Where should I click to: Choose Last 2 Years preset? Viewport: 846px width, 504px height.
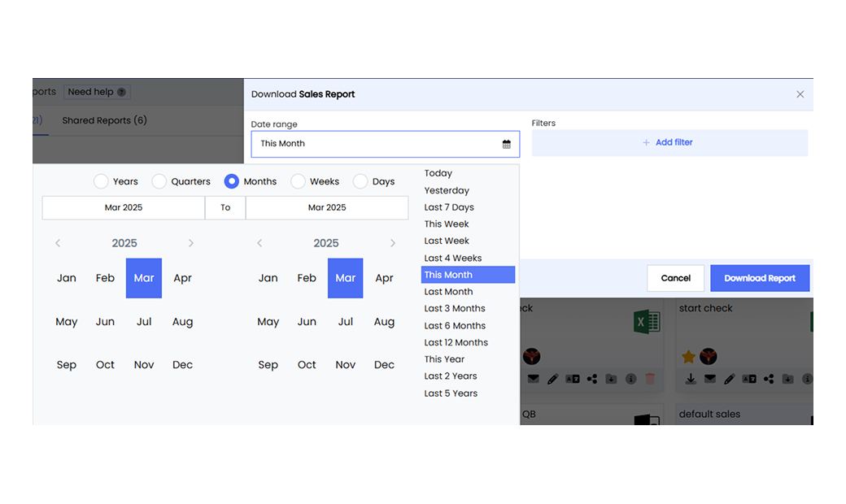pyautogui.click(x=450, y=376)
